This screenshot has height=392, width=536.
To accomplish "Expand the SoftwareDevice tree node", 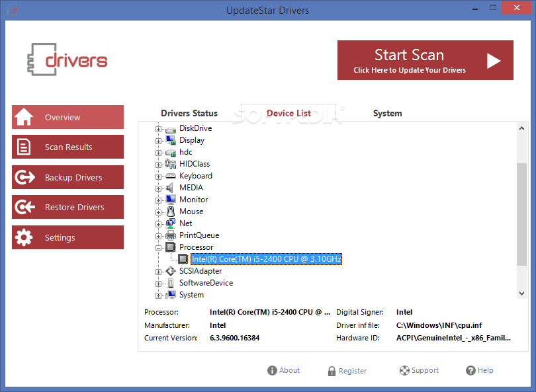I will (158, 284).
